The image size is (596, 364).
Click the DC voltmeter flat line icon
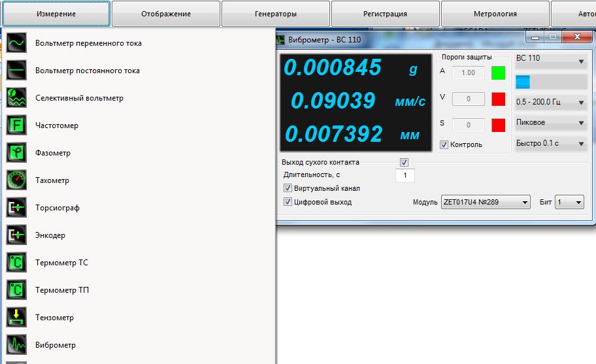point(16,71)
